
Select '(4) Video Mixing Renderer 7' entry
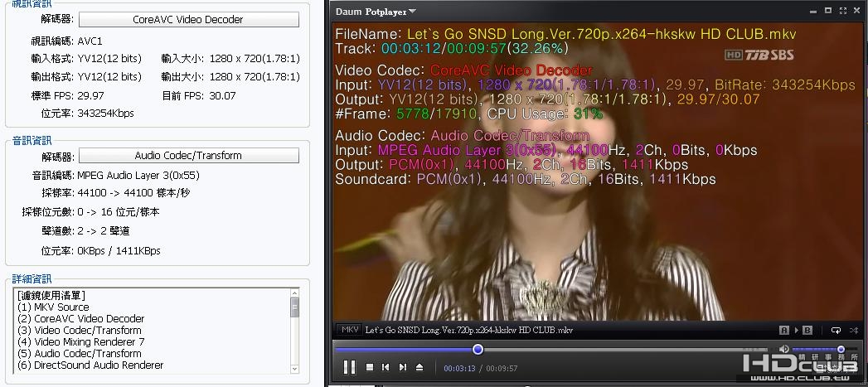point(80,342)
